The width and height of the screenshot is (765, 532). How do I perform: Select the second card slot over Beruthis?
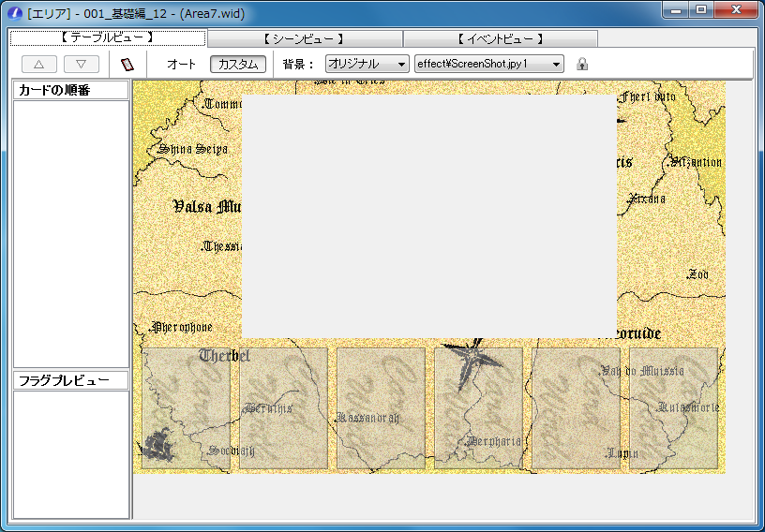click(x=283, y=408)
